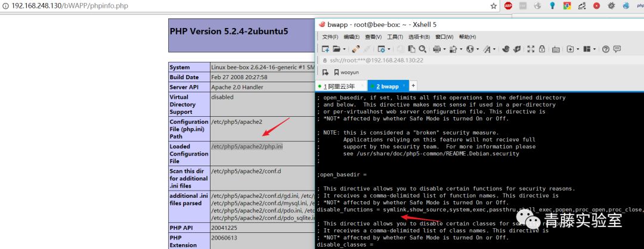Expand the layout panels dropdown arrow
The height and width of the screenshot is (249, 644).
[595, 49]
